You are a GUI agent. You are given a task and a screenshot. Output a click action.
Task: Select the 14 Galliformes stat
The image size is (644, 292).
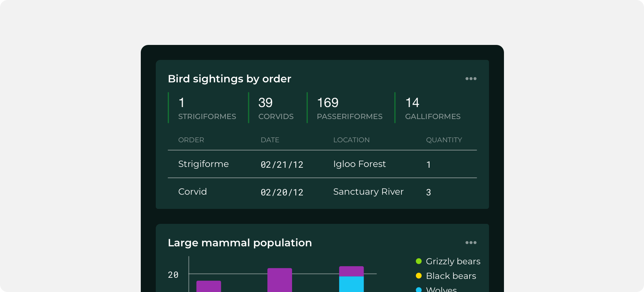pos(433,108)
